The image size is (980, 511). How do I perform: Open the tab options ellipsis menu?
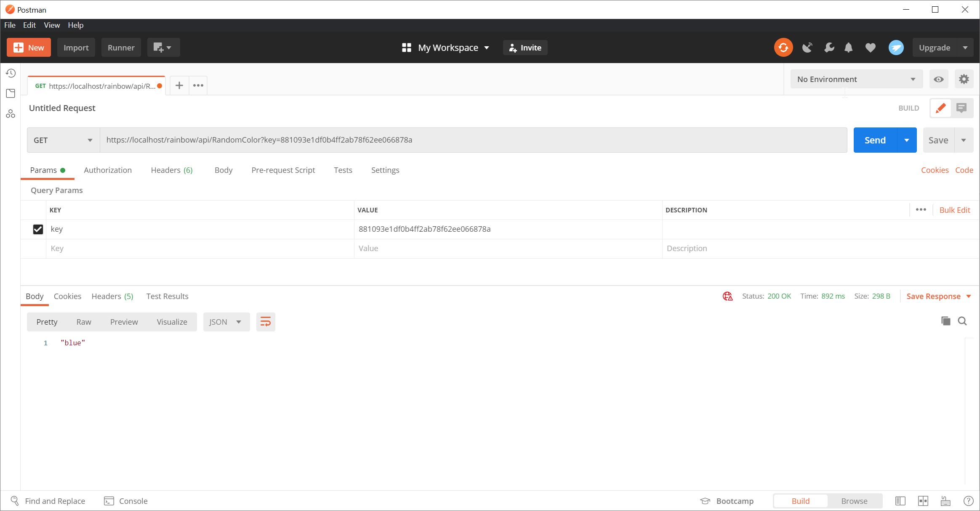[198, 85]
